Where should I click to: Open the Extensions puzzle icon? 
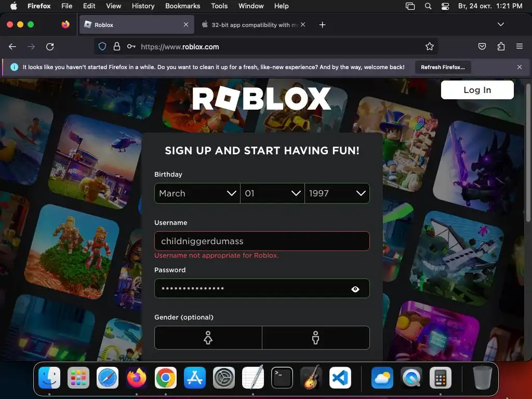tap(501, 46)
